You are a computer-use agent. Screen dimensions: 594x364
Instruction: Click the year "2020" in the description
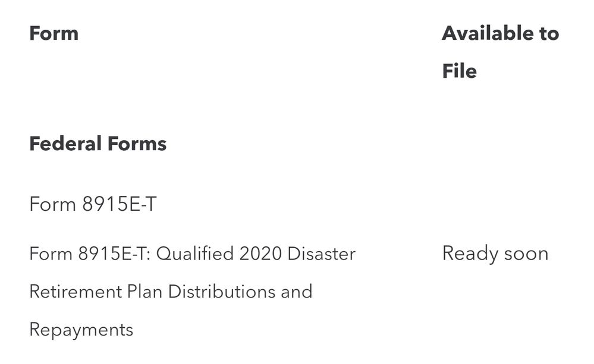260,254
